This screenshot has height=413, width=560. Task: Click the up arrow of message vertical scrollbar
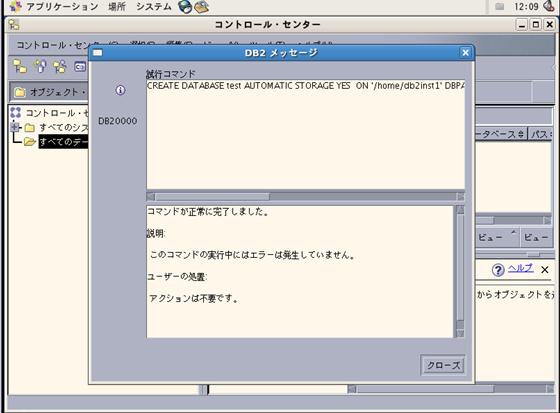coord(460,210)
